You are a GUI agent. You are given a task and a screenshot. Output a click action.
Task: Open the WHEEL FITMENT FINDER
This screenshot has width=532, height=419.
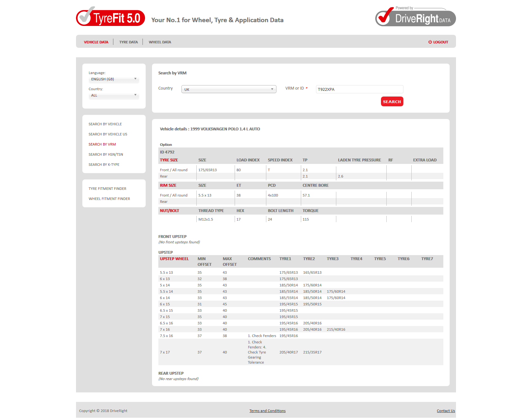[109, 198]
